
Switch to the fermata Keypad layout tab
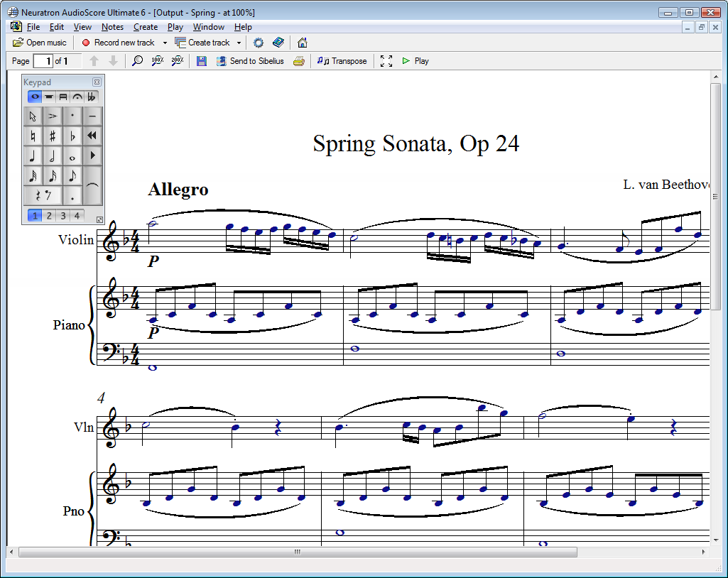77,97
